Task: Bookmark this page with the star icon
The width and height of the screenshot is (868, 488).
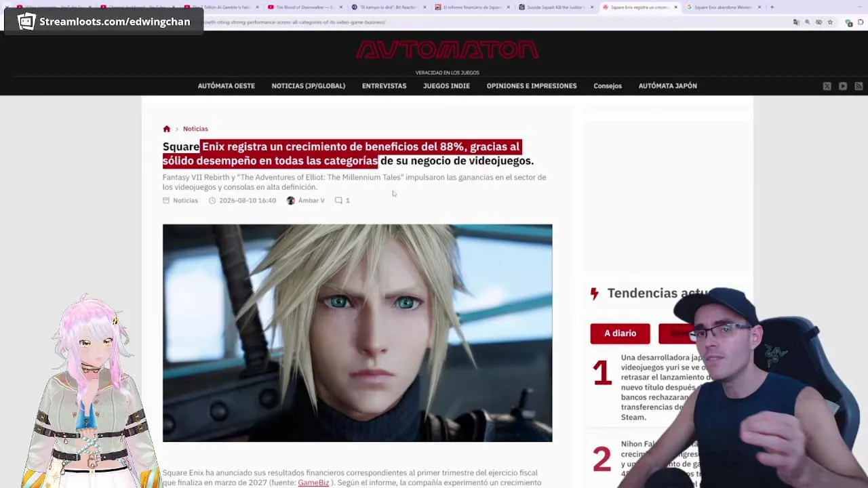Action: pyautogui.click(x=830, y=22)
